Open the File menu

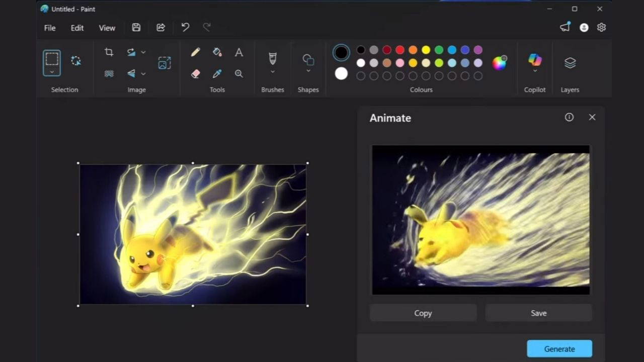point(50,28)
